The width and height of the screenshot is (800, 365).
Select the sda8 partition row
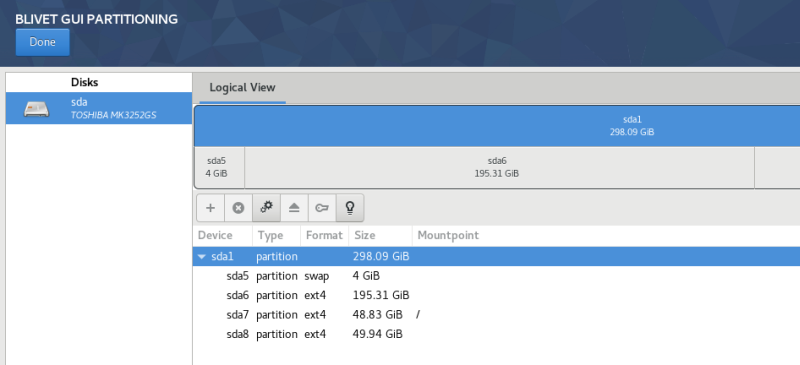coord(496,334)
